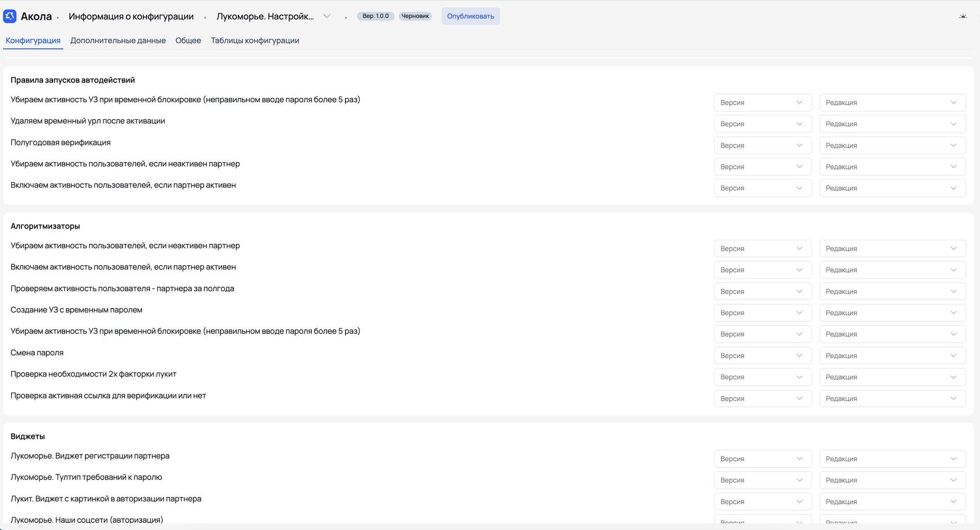
Task: Open Редакция dropdown for Полугодовая верификация
Action: [x=892, y=145]
